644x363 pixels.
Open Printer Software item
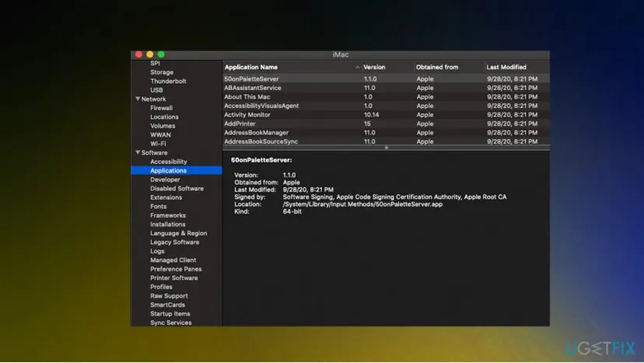(x=173, y=278)
